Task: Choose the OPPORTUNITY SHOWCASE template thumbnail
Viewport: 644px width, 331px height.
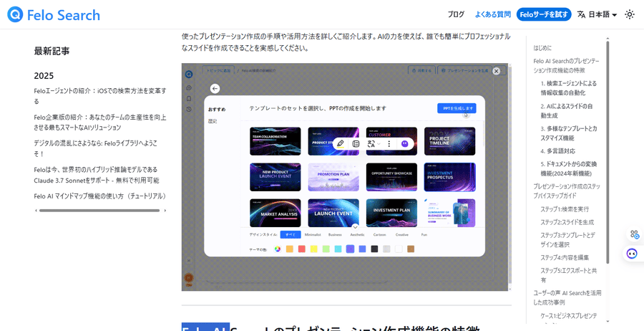Action: coord(391,177)
